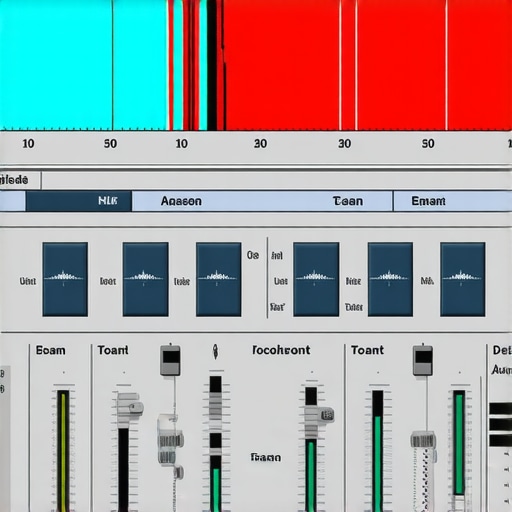The image size is (512, 512).
Task: Toggle the switch icon in the first Toant strip
Action: tap(170, 361)
